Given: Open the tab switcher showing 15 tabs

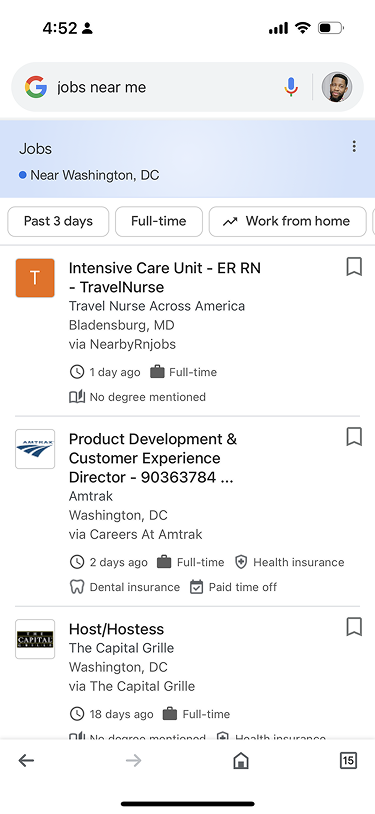Looking at the screenshot, I should (348, 761).
